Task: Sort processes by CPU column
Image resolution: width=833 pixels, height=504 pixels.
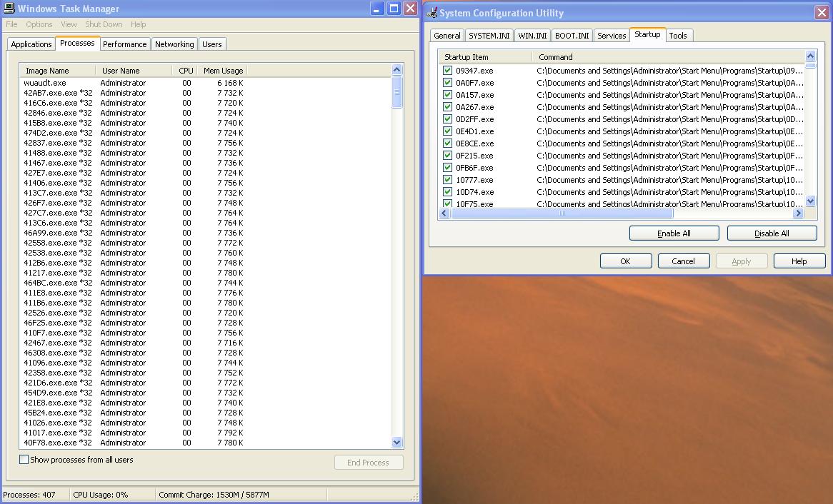Action: point(185,71)
